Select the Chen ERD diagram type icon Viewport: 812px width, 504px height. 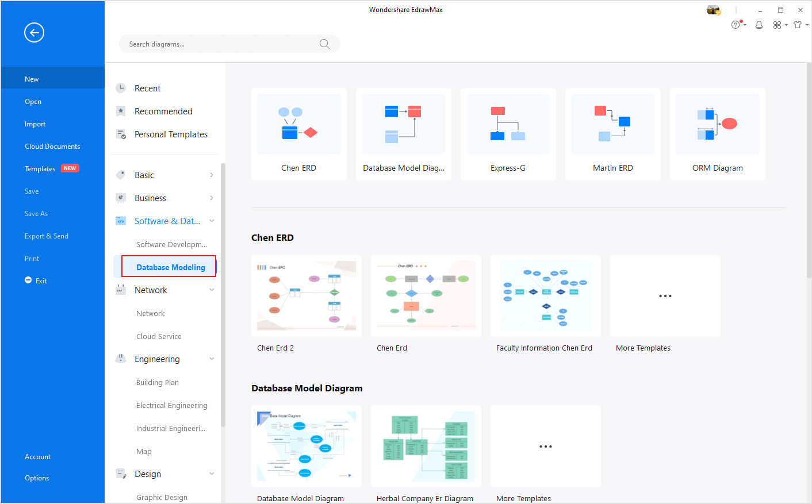tap(299, 124)
